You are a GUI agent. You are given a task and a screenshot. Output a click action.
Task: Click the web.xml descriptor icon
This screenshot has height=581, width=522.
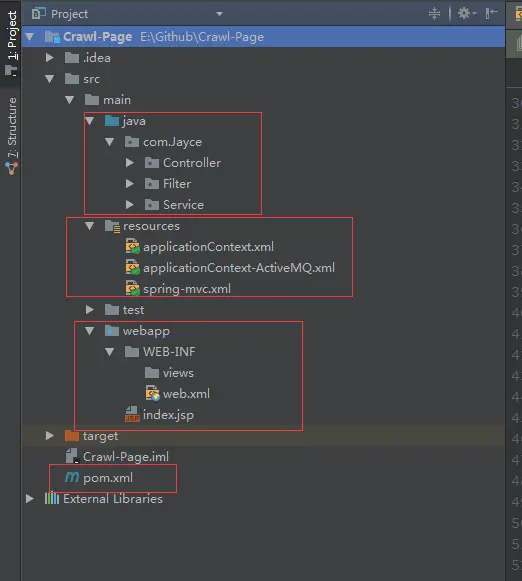pos(152,394)
